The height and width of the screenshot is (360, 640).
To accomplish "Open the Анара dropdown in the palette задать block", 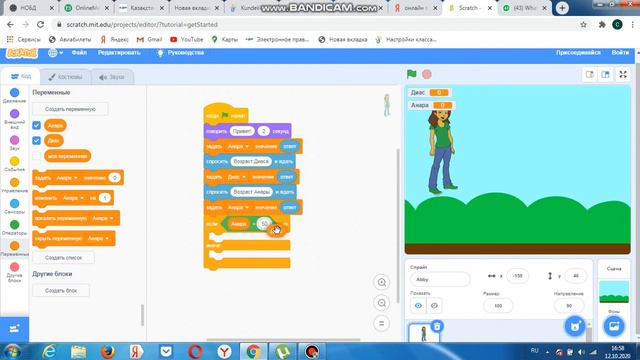I will 67,178.
